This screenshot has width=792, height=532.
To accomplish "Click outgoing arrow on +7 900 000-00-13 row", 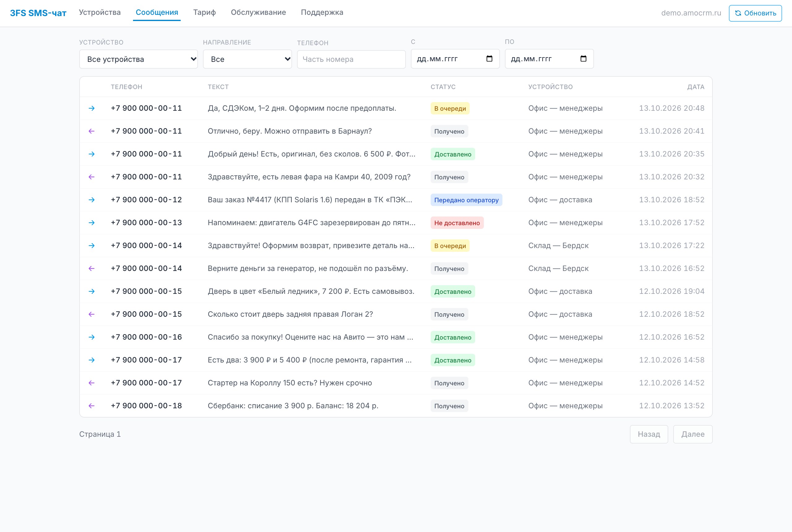I will coord(92,223).
